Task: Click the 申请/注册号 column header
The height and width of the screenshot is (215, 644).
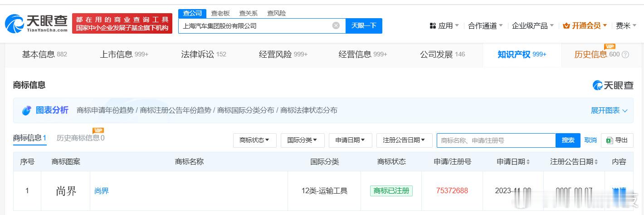Action: coord(452,162)
